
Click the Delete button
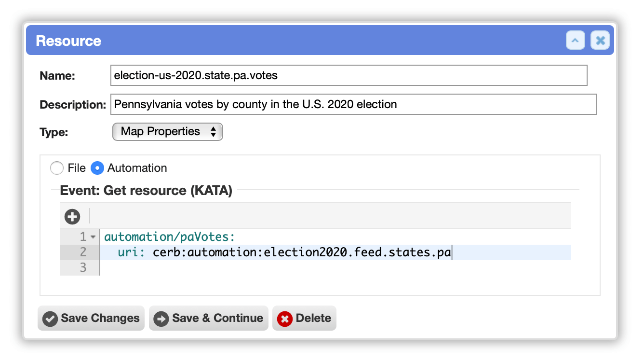(304, 319)
